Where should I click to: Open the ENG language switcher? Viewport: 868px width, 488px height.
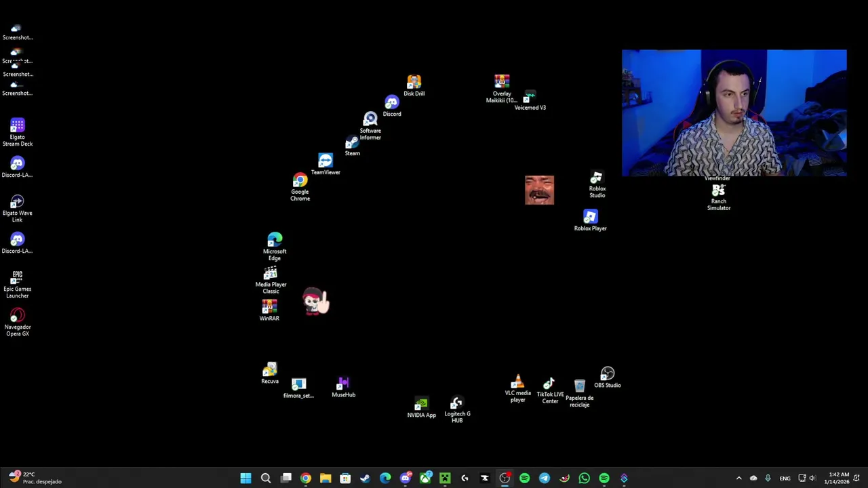[x=785, y=479]
